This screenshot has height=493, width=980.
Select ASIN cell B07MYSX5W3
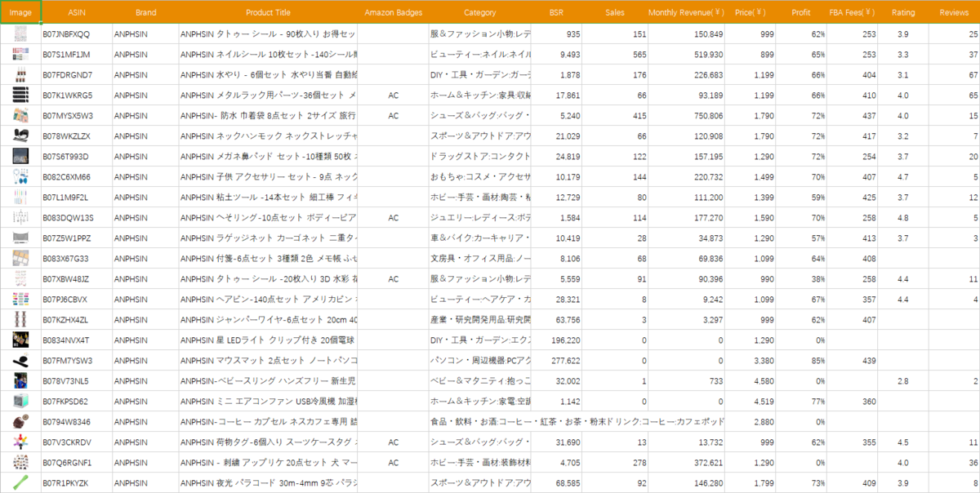77,116
